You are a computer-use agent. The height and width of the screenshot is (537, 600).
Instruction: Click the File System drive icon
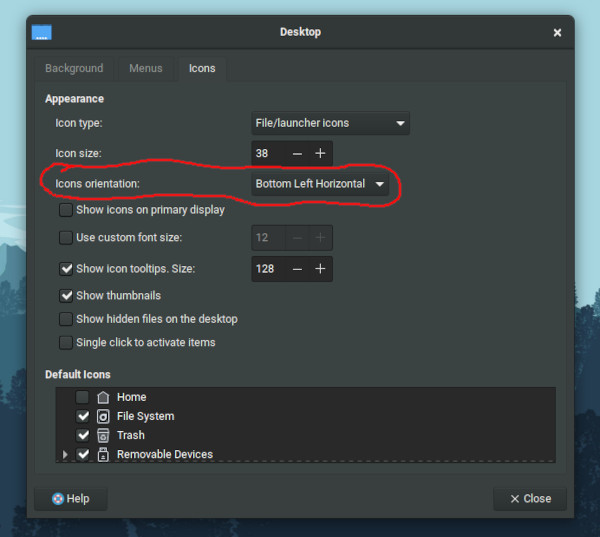pyautogui.click(x=103, y=416)
